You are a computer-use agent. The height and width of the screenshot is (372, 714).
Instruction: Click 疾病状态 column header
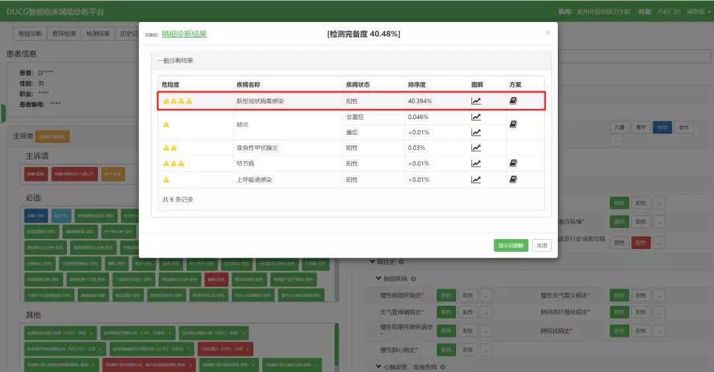358,85
